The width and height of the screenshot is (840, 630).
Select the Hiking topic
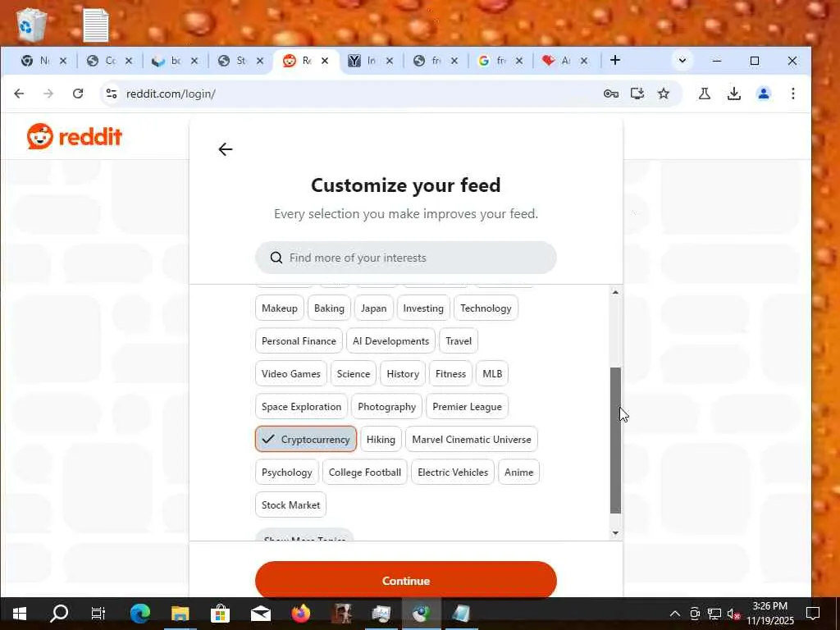381,440
